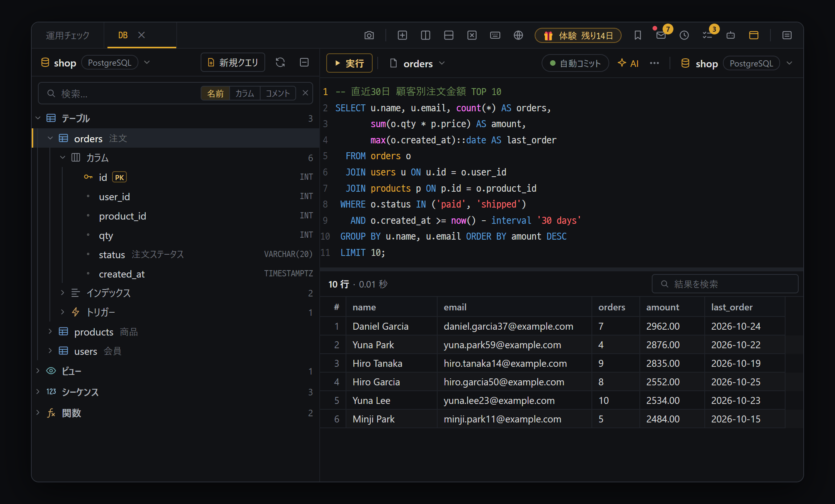
Task: Open the checklist tasks with 3 badge
Action: tap(707, 35)
